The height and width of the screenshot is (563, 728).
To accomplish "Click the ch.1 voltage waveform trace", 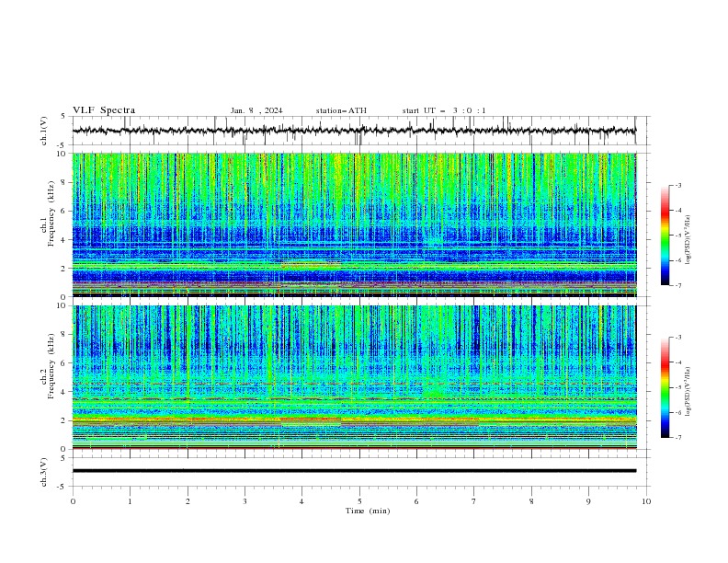I will 354,131.
